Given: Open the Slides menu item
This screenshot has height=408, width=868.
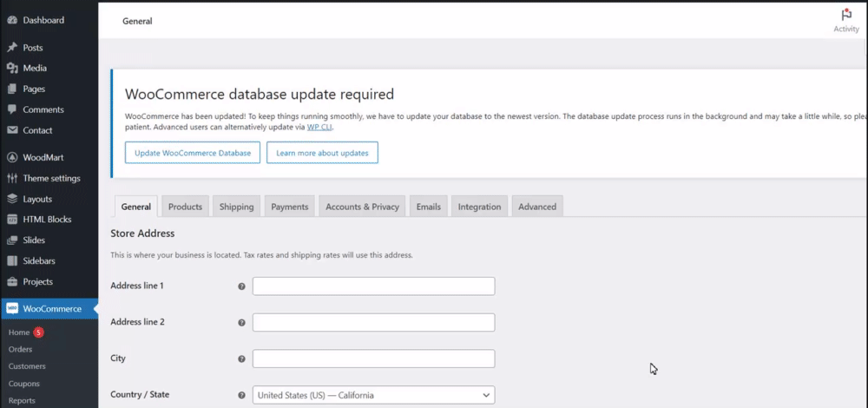Looking at the screenshot, I should pyautogui.click(x=49, y=240).
